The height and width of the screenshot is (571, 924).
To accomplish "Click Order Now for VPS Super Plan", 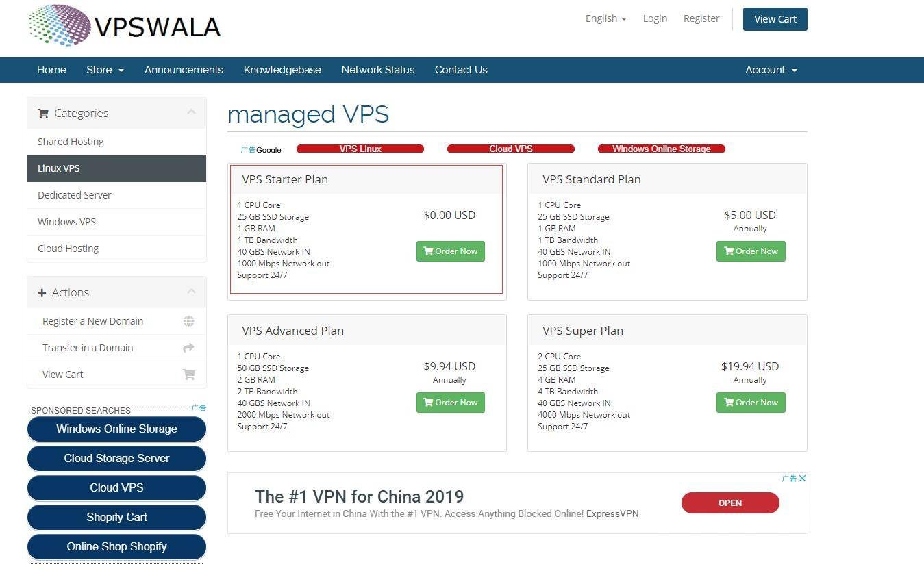I will point(751,403).
